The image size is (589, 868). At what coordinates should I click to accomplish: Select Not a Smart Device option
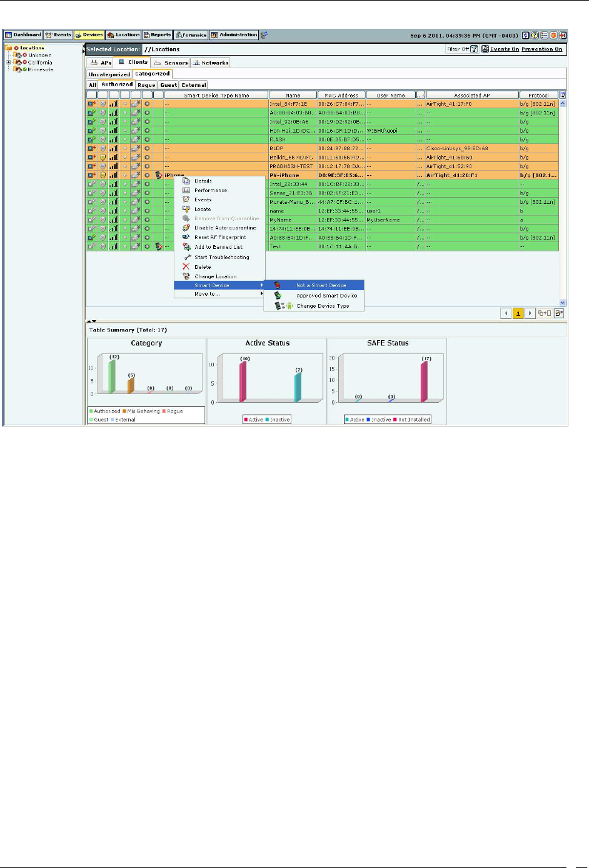coord(314,285)
